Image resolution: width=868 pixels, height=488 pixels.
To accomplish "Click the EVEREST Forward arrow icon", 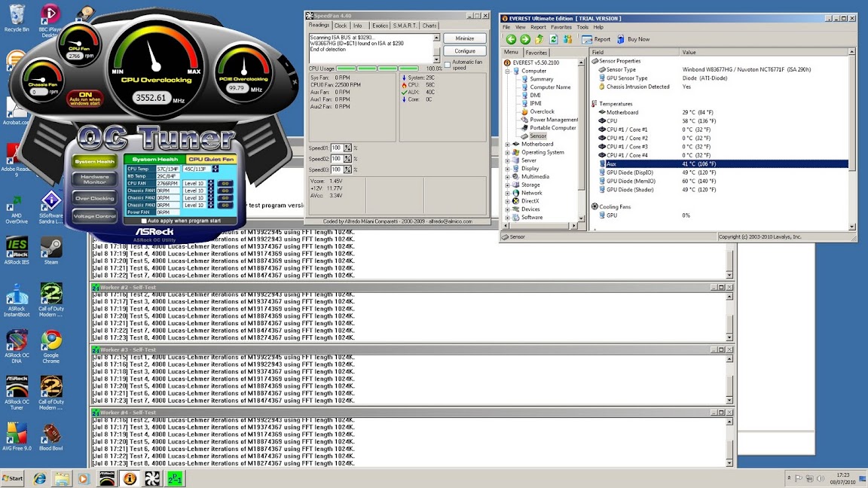I will click(524, 39).
